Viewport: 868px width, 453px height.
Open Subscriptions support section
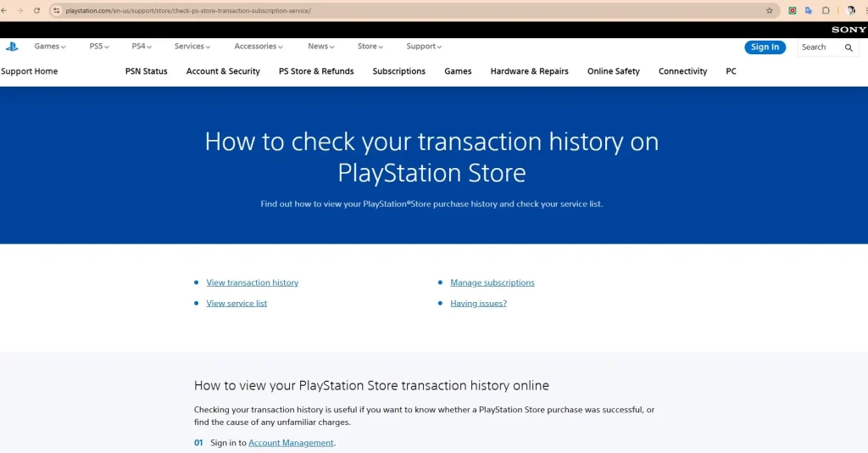pos(399,71)
